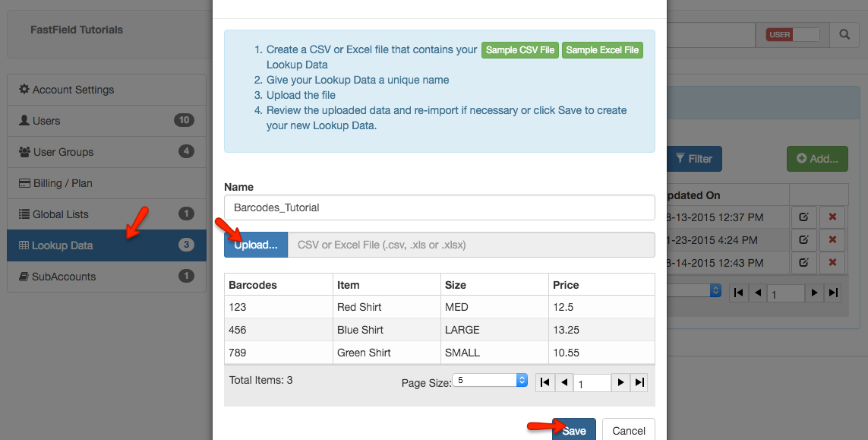Screen dimensions: 868x440
Task: Delete the second lookup row with red X
Action: tap(832, 240)
